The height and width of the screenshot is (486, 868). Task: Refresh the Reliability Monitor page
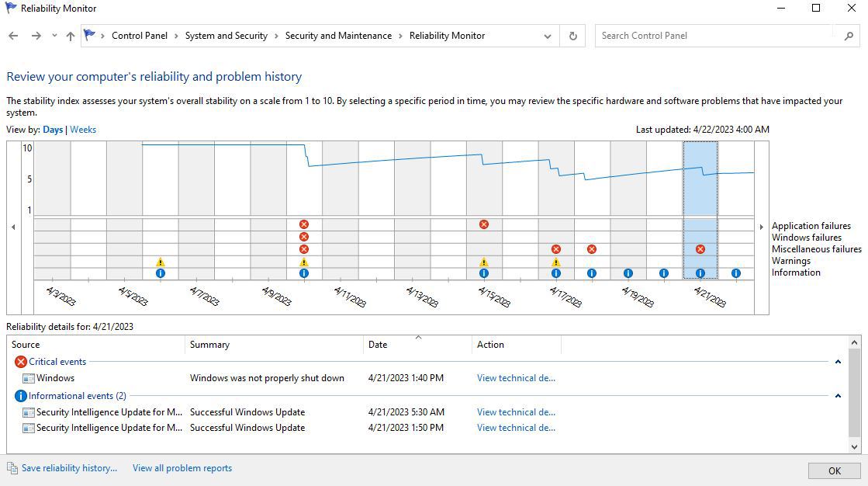coord(573,36)
